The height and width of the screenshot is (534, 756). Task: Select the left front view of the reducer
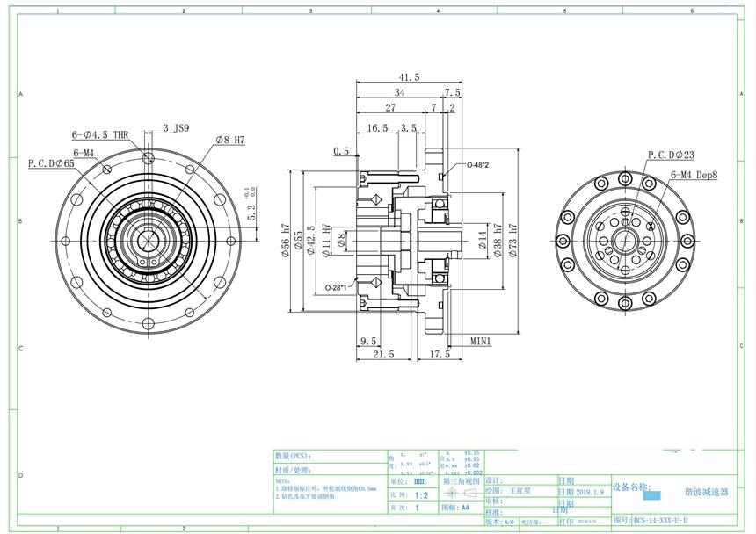pos(147,241)
